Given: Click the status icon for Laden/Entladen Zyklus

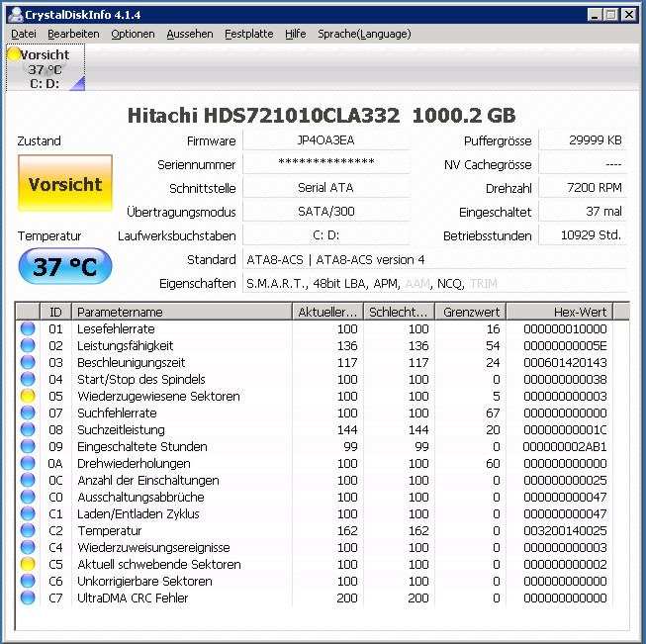Looking at the screenshot, I should click(x=28, y=513).
